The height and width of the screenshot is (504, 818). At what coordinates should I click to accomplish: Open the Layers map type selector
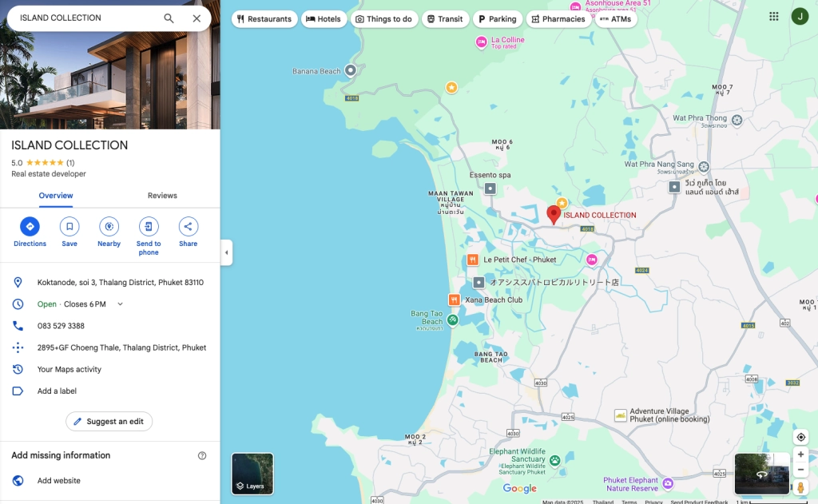point(252,474)
